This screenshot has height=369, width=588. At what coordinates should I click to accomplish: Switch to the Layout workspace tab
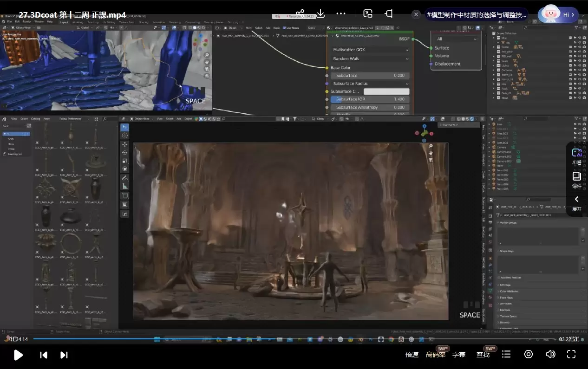(64, 22)
